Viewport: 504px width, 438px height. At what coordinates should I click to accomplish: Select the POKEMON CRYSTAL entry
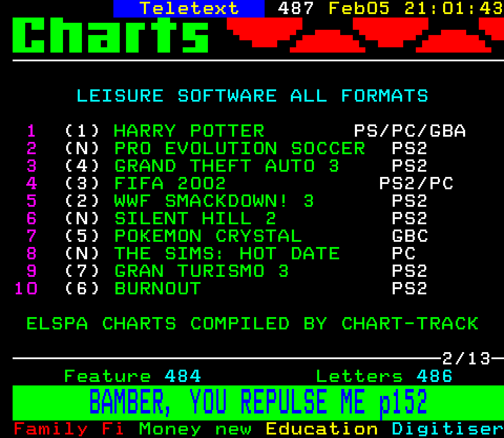click(x=208, y=236)
